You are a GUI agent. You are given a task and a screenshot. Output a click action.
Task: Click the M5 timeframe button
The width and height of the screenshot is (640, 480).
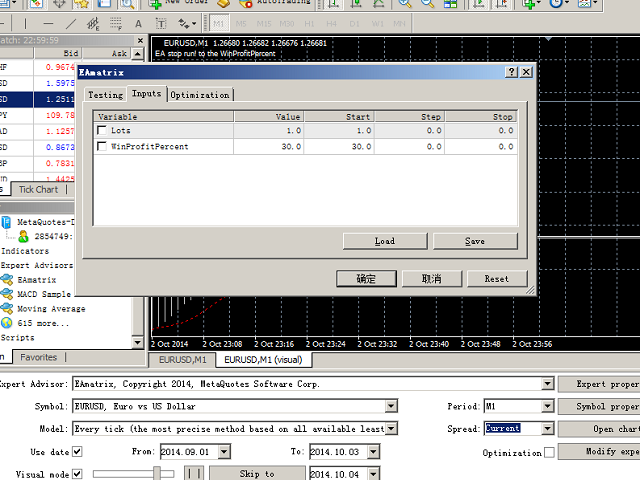[241, 24]
